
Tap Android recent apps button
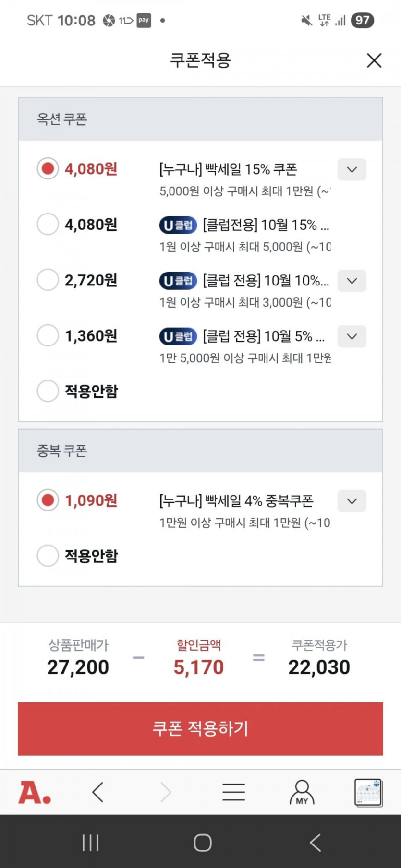tap(90, 843)
